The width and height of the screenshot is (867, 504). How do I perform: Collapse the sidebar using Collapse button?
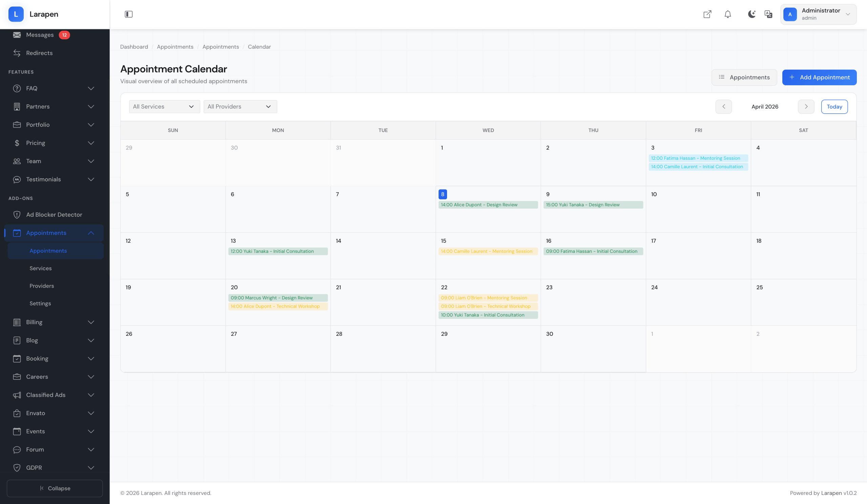pyautogui.click(x=55, y=488)
